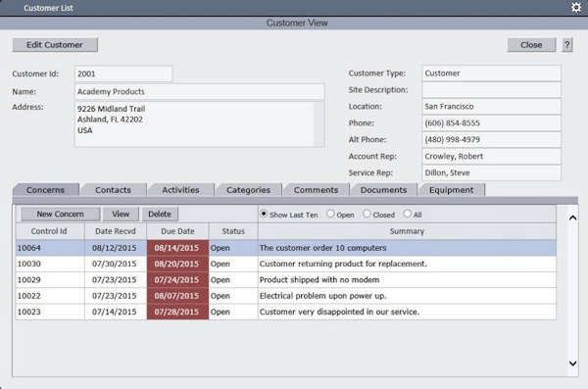Switch to the Contacts tab
The height and width of the screenshot is (389, 588).
tap(114, 190)
